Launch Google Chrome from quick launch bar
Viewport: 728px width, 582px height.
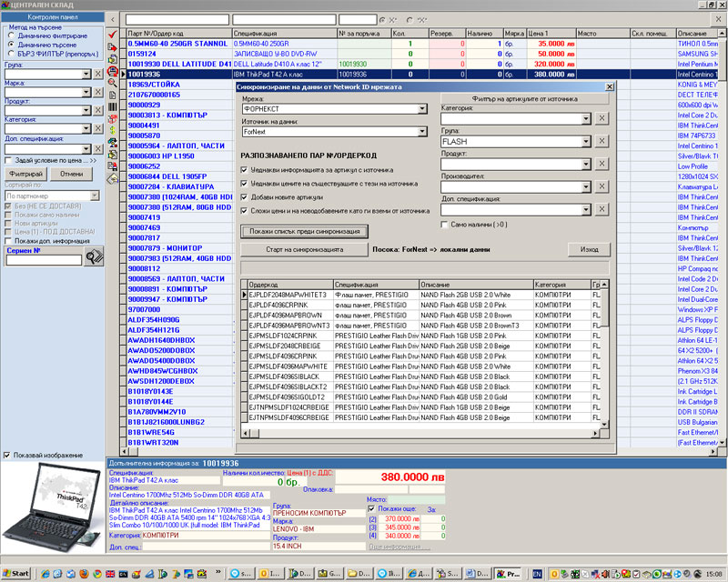(97, 574)
